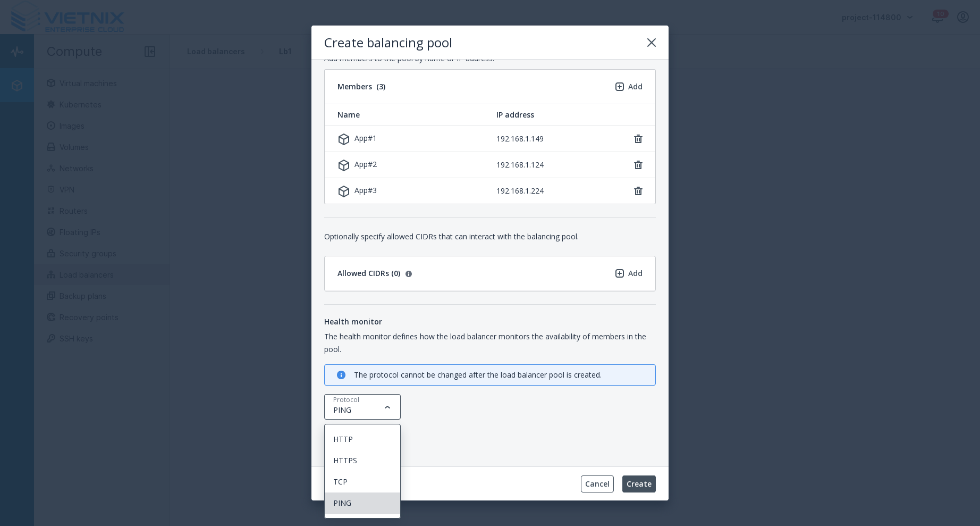Delete the App#1 pool member
Viewport: 980px width, 526px height.
point(638,139)
